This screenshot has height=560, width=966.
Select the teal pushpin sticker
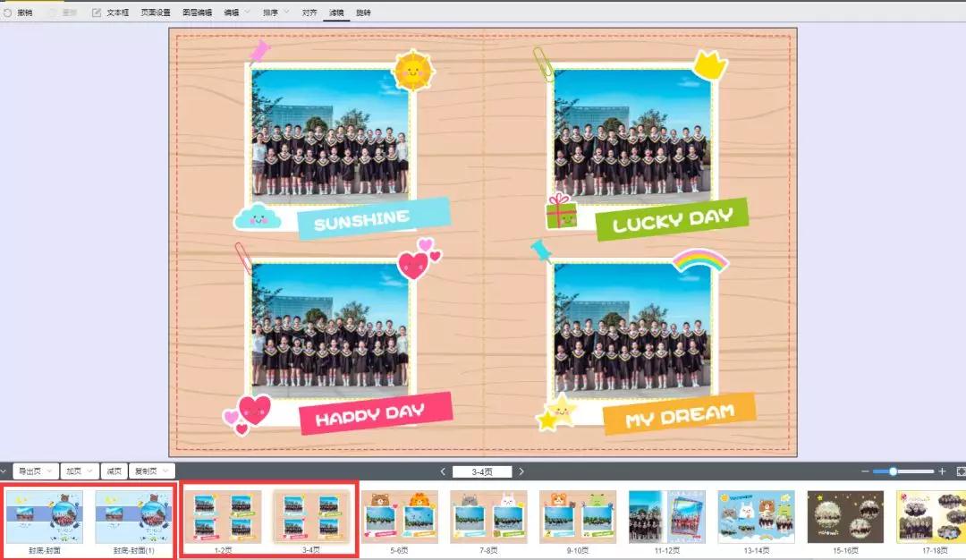click(x=541, y=250)
